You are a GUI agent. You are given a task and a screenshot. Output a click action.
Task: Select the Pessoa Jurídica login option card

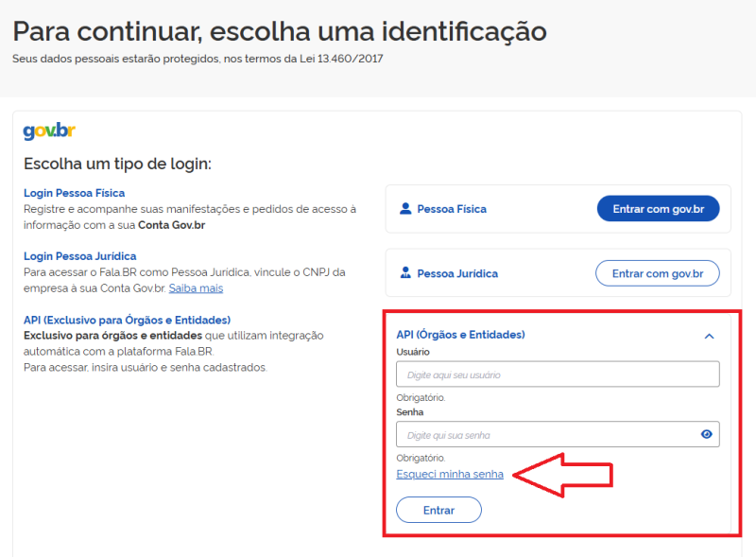click(x=558, y=272)
